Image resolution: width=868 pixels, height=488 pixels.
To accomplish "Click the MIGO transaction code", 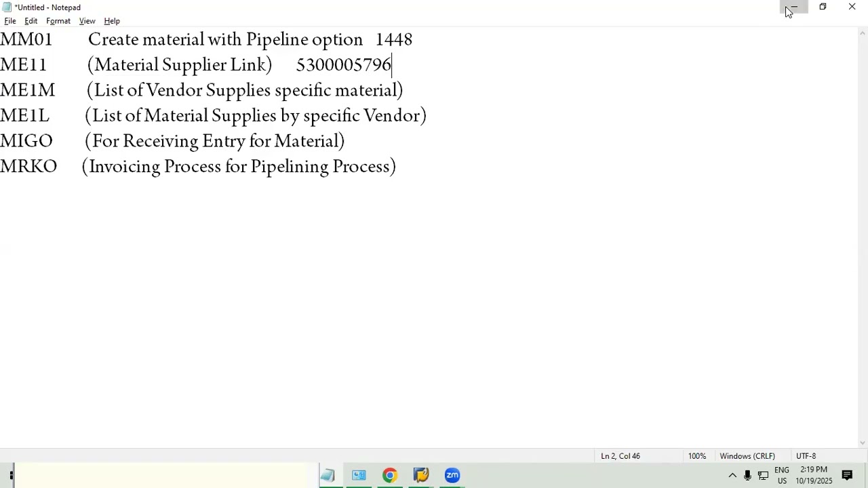I will [x=26, y=141].
